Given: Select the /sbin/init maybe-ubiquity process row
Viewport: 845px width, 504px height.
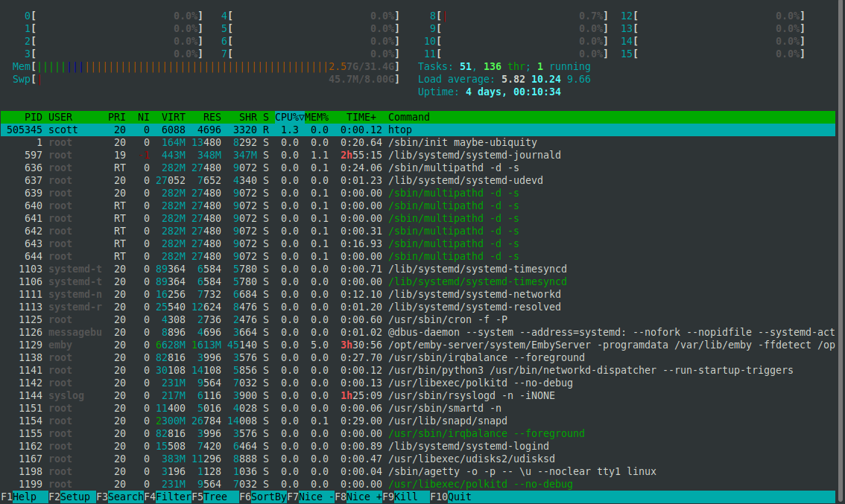Looking at the screenshot, I should [x=417, y=142].
